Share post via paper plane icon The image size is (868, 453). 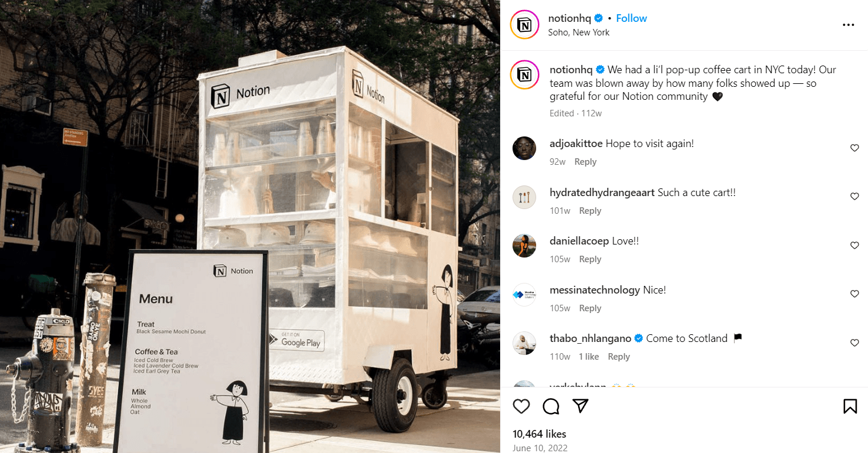(x=581, y=406)
